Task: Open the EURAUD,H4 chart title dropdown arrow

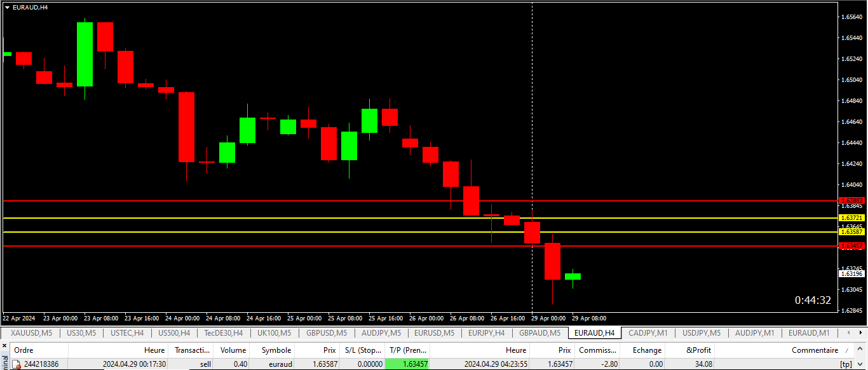Action: [7, 7]
